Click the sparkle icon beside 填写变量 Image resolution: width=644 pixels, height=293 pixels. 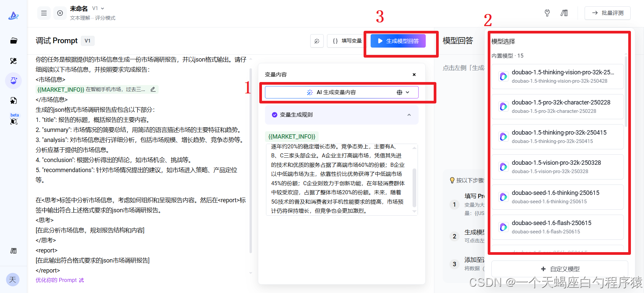[317, 41]
